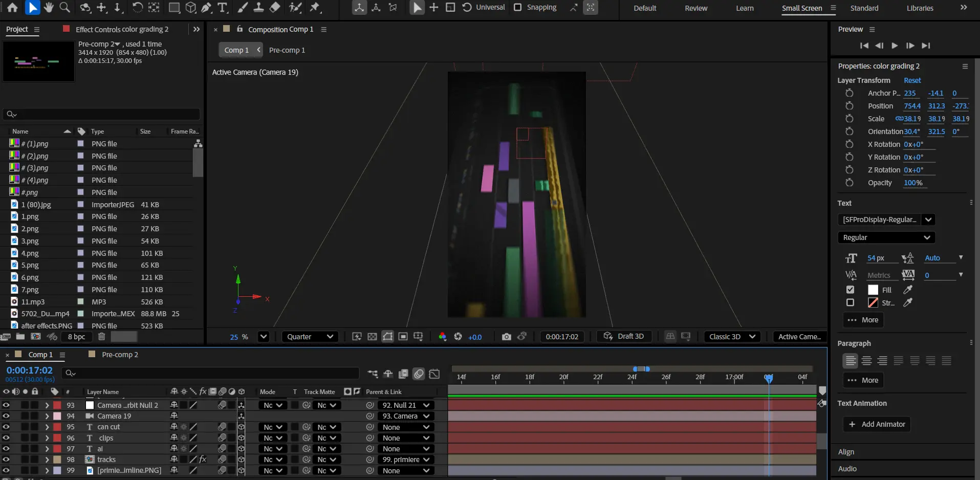
Task: Choose the Eraser tool
Action: point(275,8)
